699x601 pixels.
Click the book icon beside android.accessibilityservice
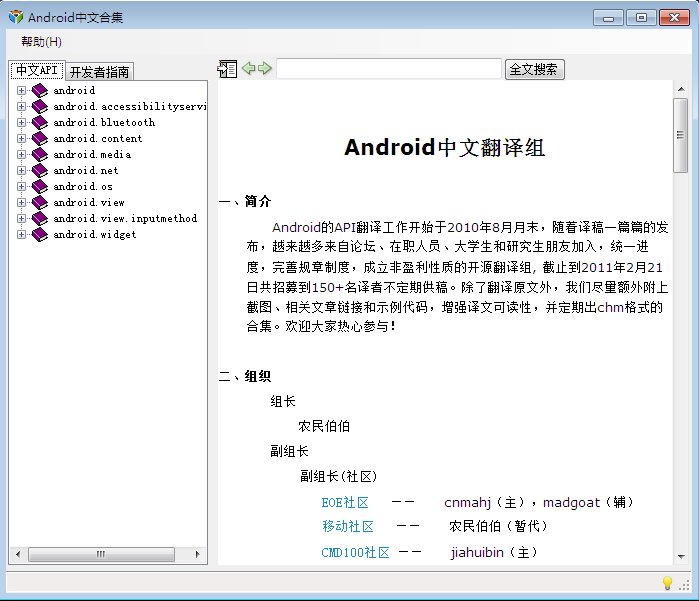40,107
